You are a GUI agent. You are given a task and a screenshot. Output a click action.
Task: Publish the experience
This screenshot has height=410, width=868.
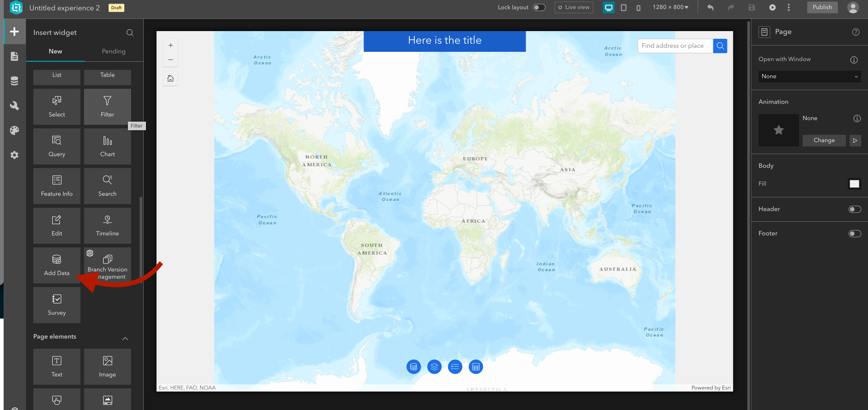click(x=822, y=7)
